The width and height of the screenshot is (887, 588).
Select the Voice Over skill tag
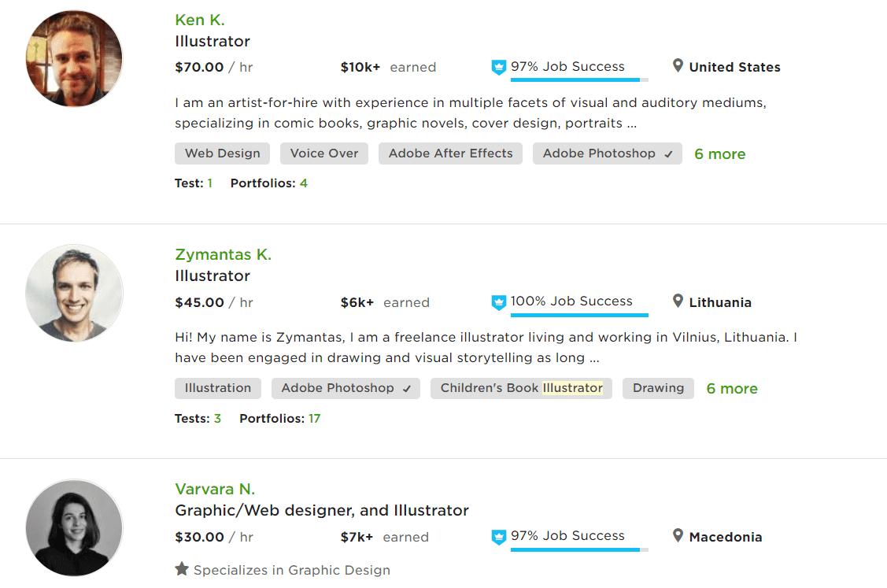tap(324, 153)
